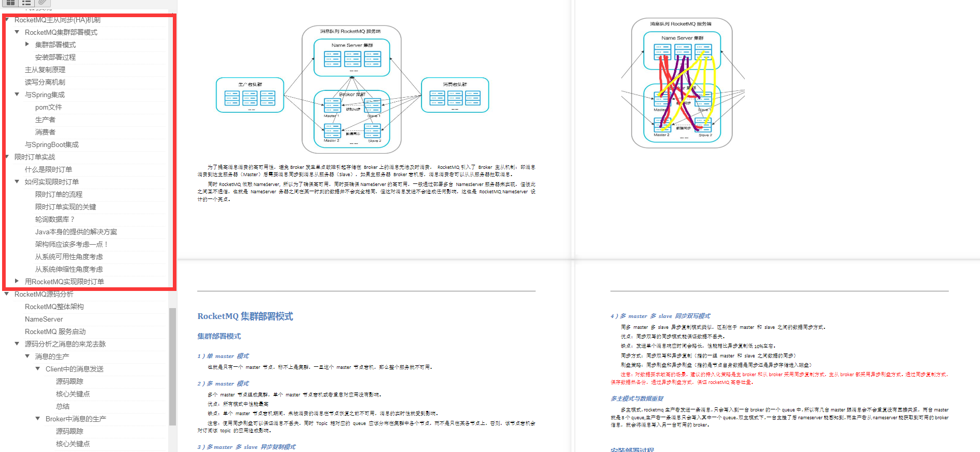Jump to 与SpringBoot集成 in the outline

(x=52, y=144)
